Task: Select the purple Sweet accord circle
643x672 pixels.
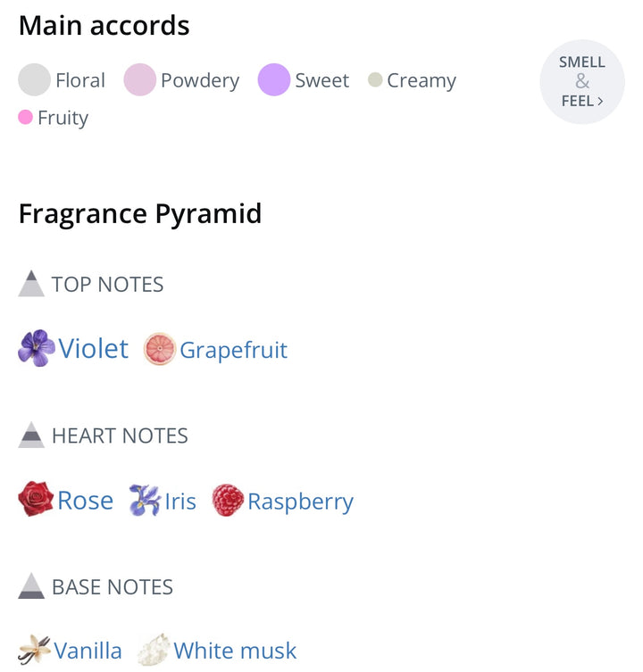Action: point(274,80)
